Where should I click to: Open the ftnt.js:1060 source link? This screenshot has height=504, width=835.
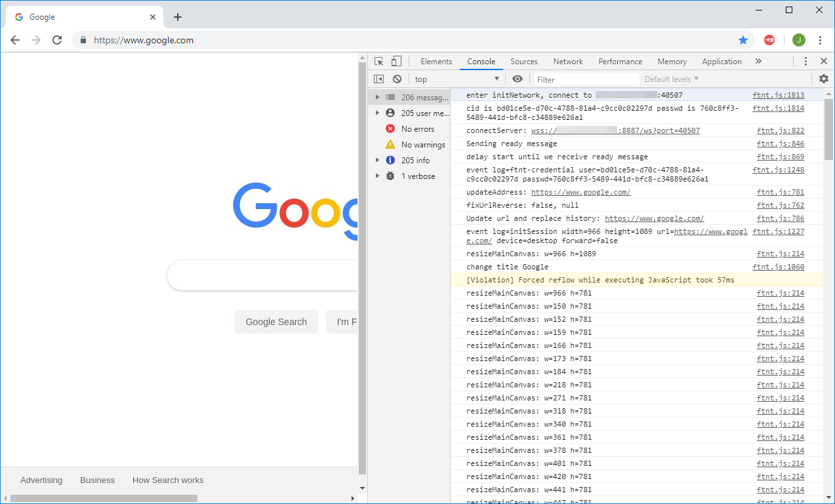778,267
